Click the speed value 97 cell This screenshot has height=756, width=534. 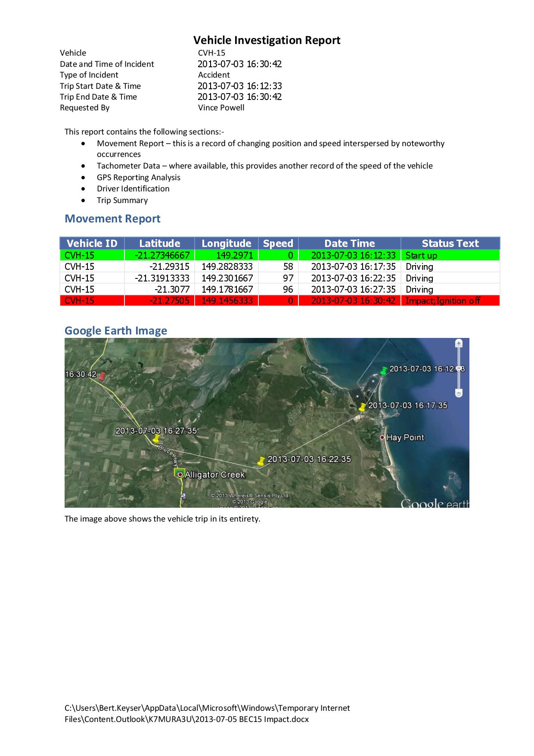tap(278, 278)
